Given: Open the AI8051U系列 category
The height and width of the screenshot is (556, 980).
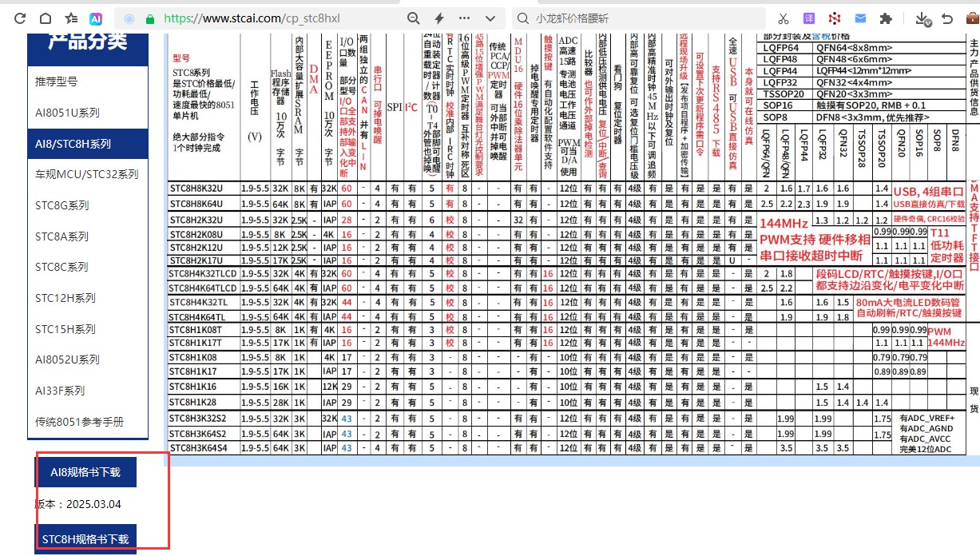Looking at the screenshot, I should coord(88,113).
